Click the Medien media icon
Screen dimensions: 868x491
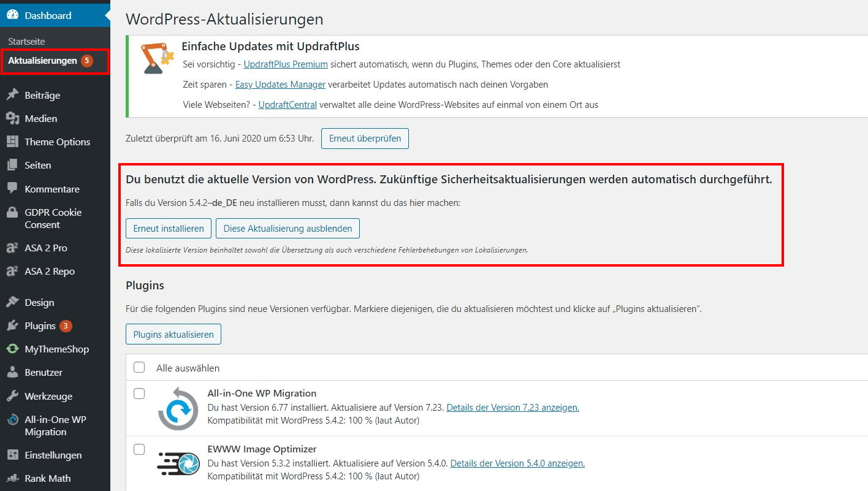coord(12,118)
